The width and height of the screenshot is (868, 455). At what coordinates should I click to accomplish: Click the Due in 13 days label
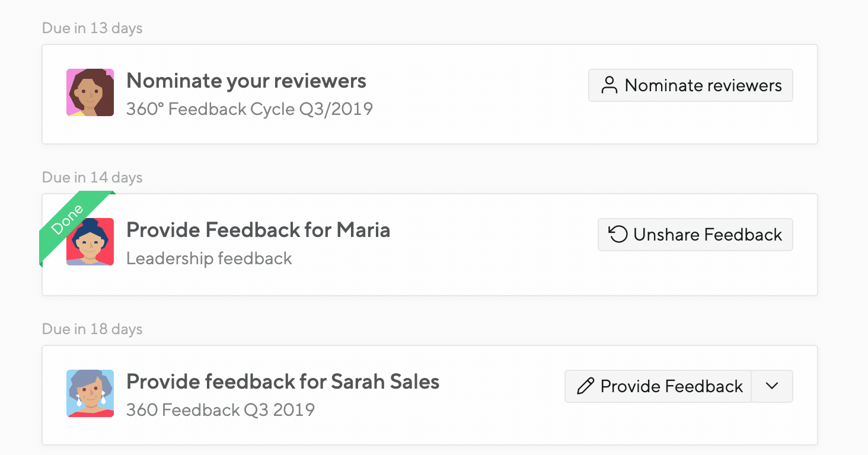coord(92,28)
